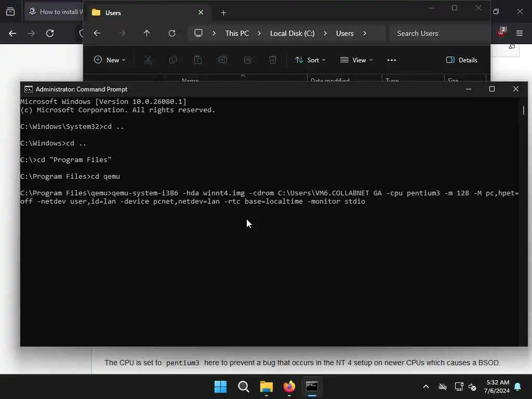Reload the browser page
532x399 pixels.
[x=50, y=33]
